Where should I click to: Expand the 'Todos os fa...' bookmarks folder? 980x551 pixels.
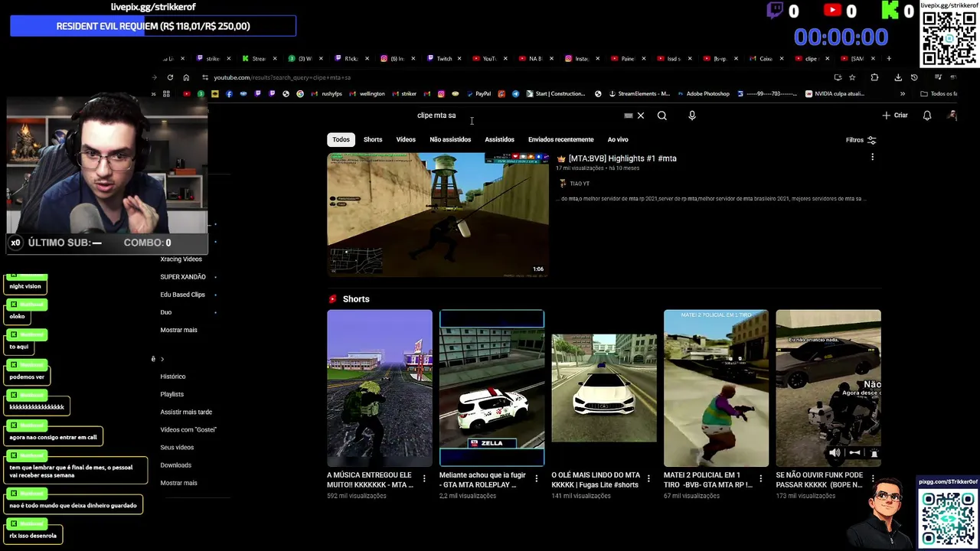pyautogui.click(x=939, y=93)
